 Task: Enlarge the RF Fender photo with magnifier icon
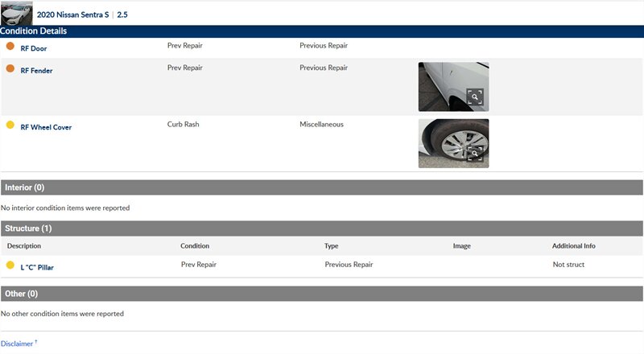[475, 97]
